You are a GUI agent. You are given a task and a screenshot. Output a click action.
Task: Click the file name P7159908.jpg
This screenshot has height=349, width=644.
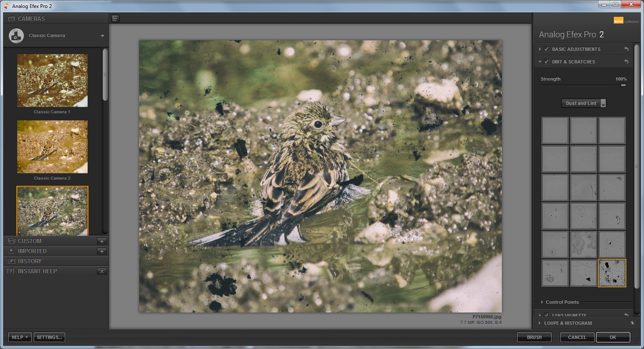(487, 317)
